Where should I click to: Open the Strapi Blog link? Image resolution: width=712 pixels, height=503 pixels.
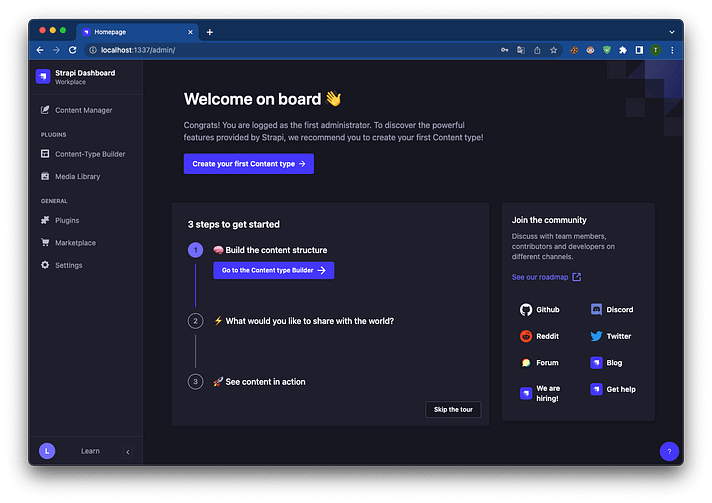[x=606, y=362]
